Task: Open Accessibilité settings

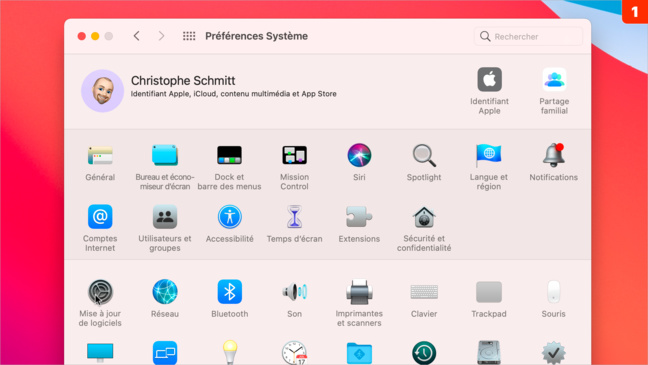Action: coord(229,217)
